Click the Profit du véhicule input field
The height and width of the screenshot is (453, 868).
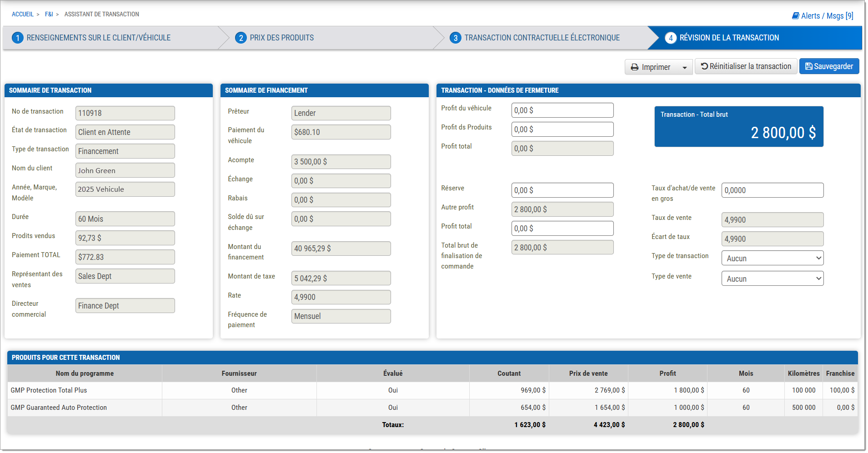click(x=562, y=110)
